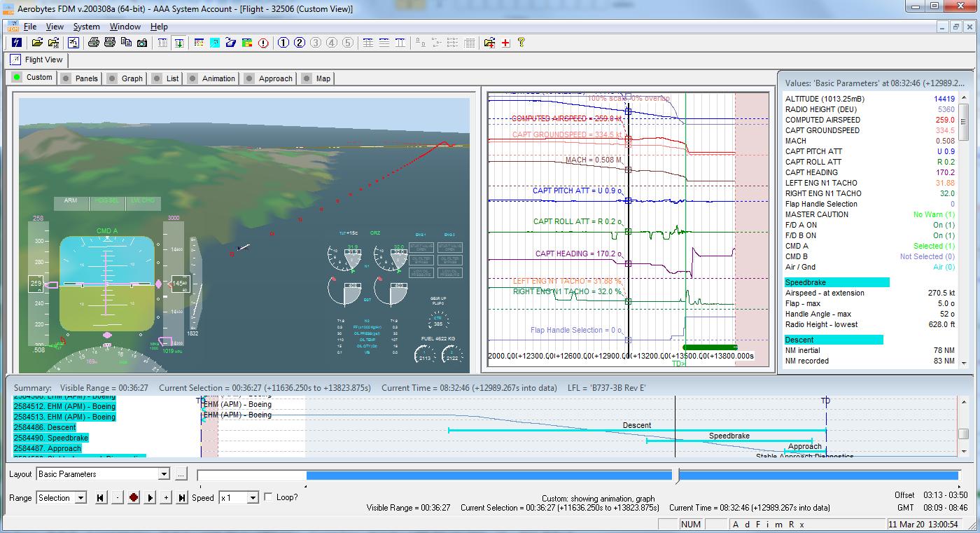The width and height of the screenshot is (980, 533).
Task: Open the View menu
Action: [x=55, y=27]
